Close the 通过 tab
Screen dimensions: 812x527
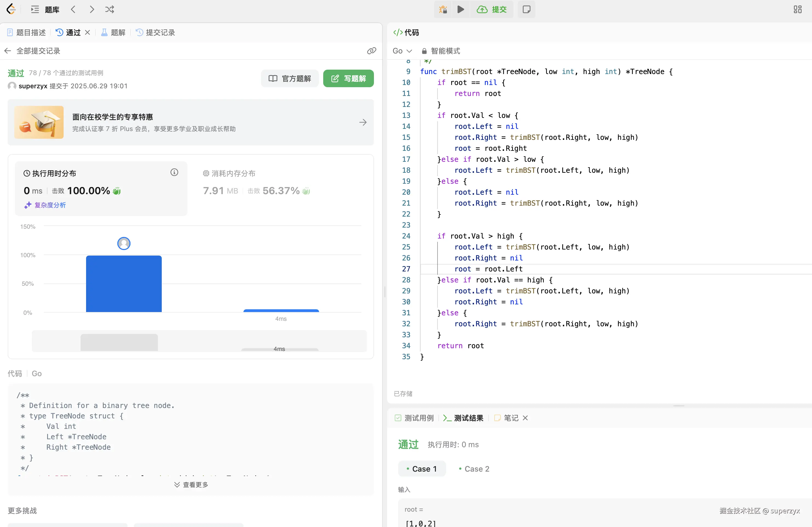88,32
